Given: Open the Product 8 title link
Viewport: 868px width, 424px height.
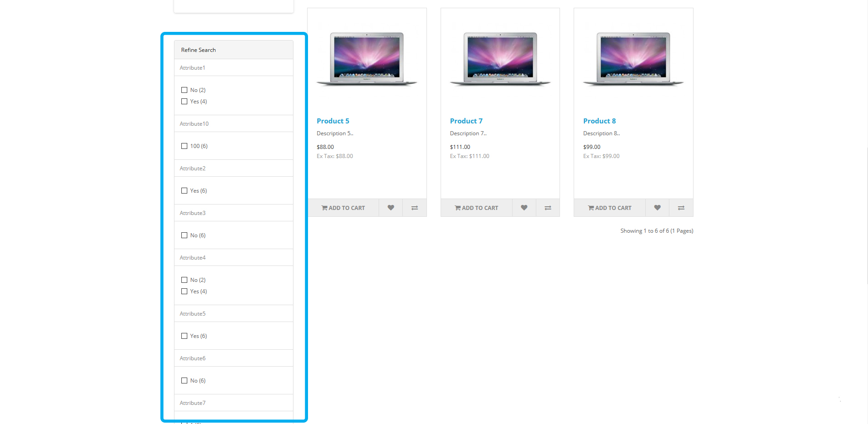Looking at the screenshot, I should 600,121.
